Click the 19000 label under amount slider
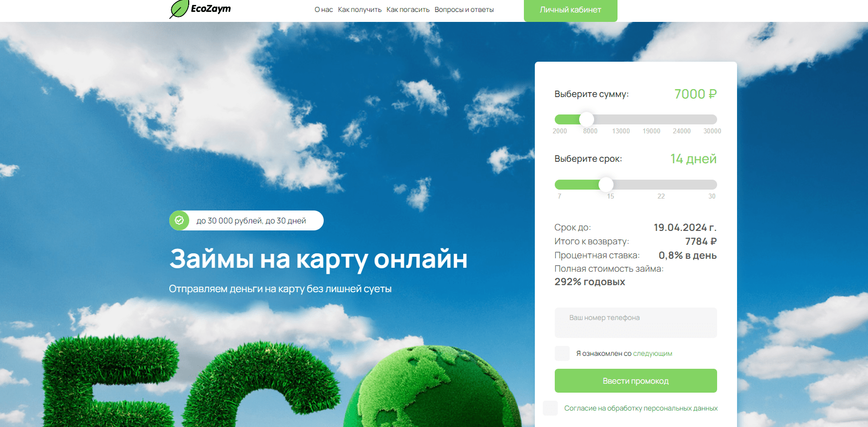Screen dimensions: 868x427 pyautogui.click(x=651, y=131)
